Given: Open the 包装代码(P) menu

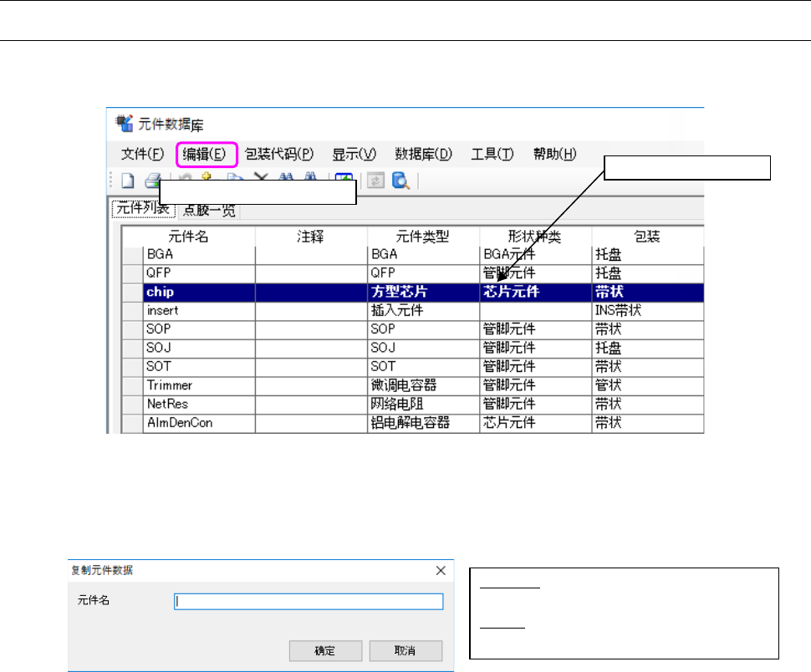Looking at the screenshot, I should 279,154.
